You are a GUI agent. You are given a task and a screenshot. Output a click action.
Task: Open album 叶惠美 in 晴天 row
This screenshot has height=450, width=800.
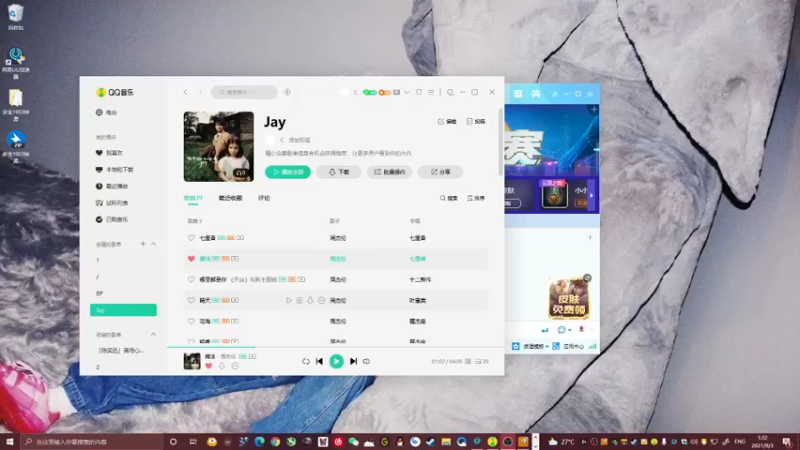pos(417,301)
